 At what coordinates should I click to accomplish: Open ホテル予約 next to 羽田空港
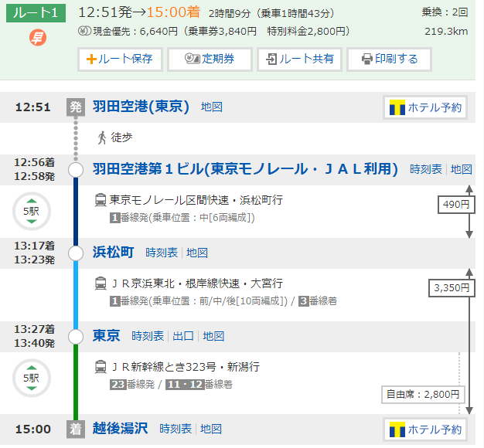coord(426,107)
